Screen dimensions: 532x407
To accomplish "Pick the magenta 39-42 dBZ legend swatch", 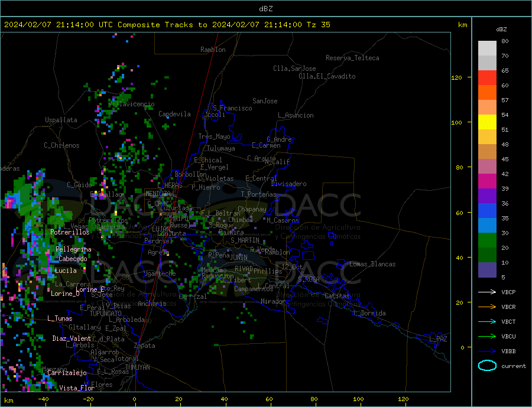I will click(x=487, y=181).
